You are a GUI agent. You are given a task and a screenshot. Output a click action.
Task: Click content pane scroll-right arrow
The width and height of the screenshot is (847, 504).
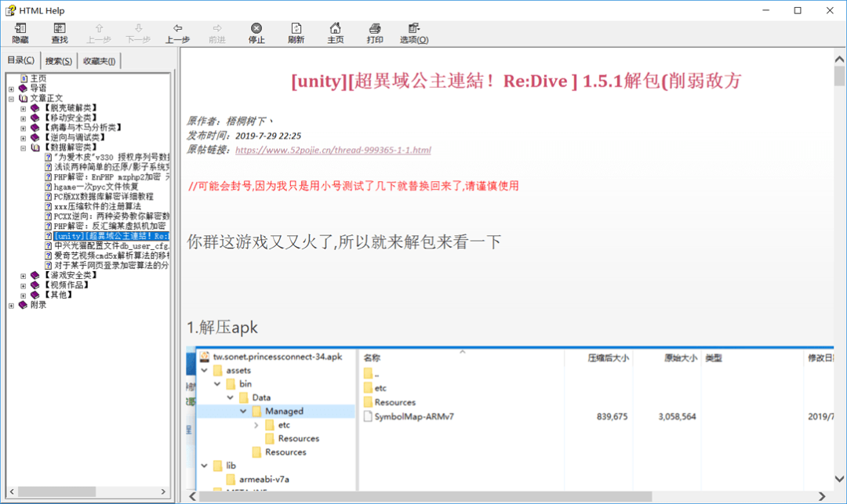pos(822,496)
